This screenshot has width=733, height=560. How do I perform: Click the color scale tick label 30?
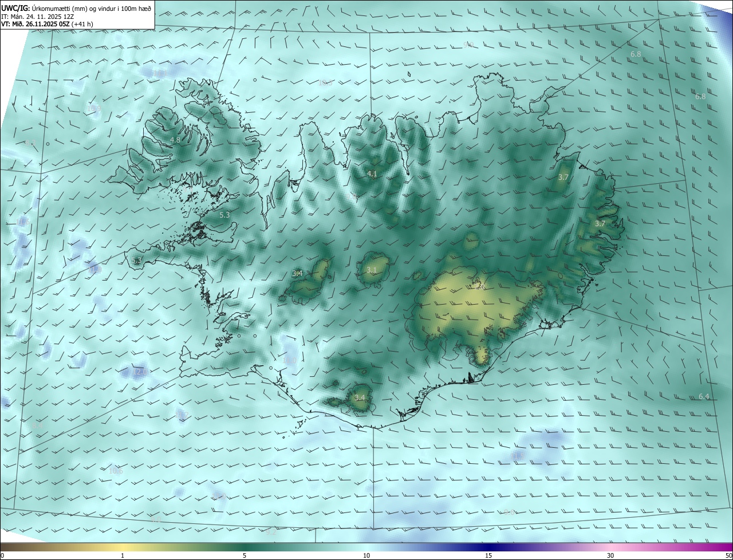click(x=610, y=555)
